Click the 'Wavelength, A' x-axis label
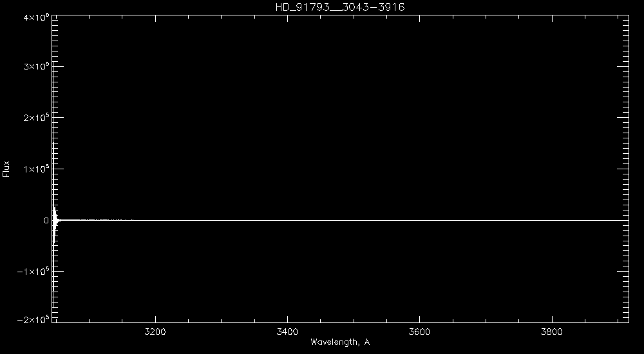Image resolution: width=644 pixels, height=354 pixels. pyautogui.click(x=340, y=342)
